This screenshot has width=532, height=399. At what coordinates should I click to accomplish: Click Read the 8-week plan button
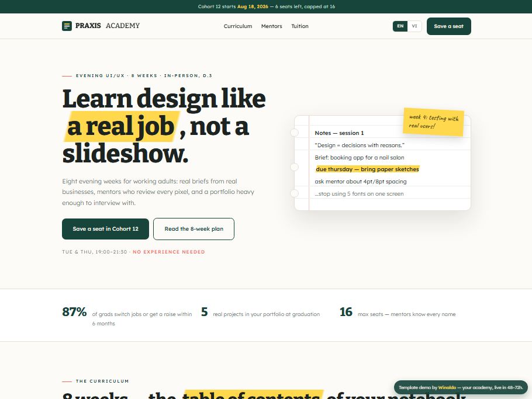pyautogui.click(x=194, y=229)
